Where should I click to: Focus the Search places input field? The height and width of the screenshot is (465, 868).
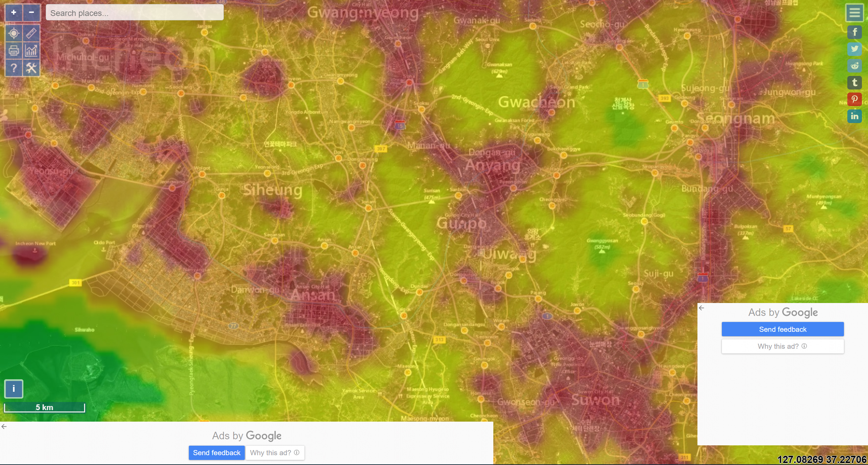pyautogui.click(x=135, y=13)
